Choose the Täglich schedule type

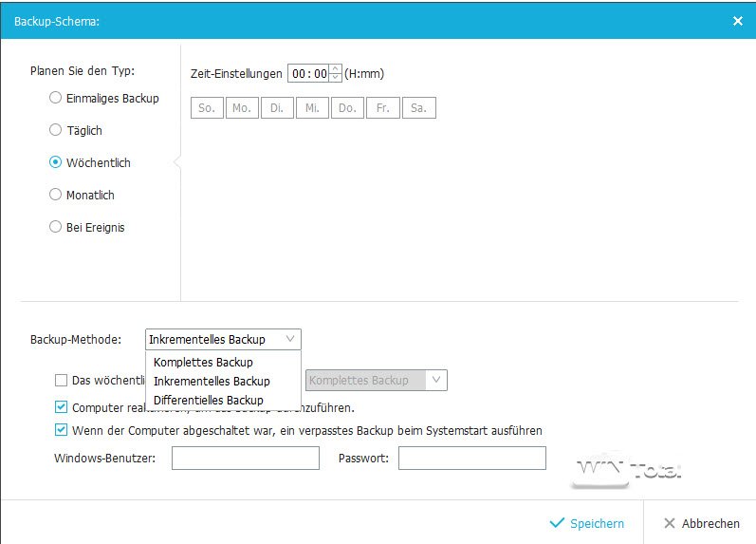pyautogui.click(x=56, y=130)
